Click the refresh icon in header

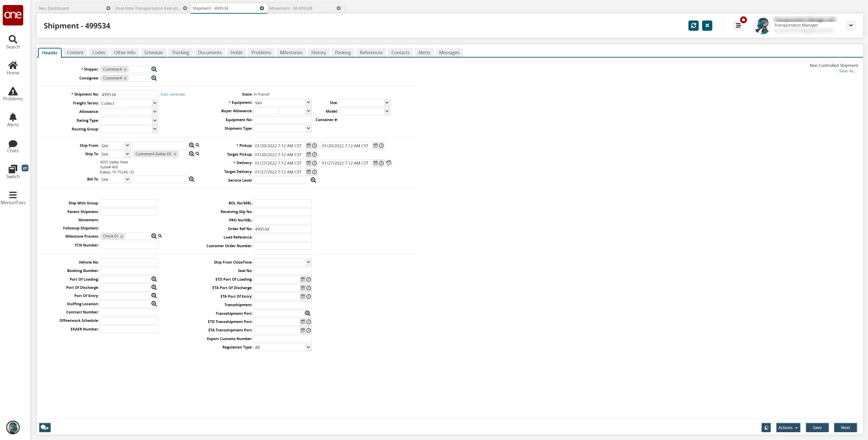coord(693,25)
